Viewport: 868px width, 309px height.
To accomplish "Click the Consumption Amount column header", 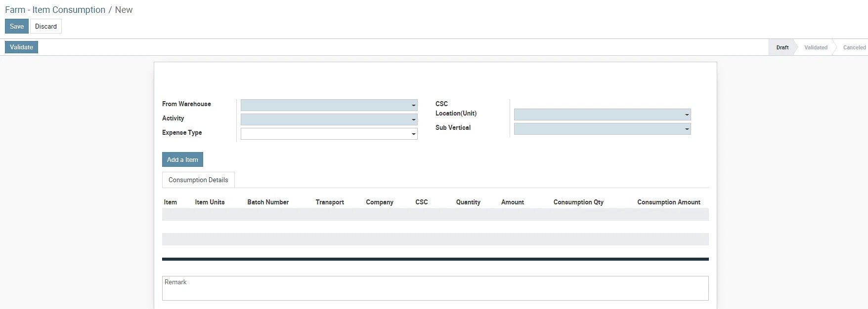I will coord(668,202).
